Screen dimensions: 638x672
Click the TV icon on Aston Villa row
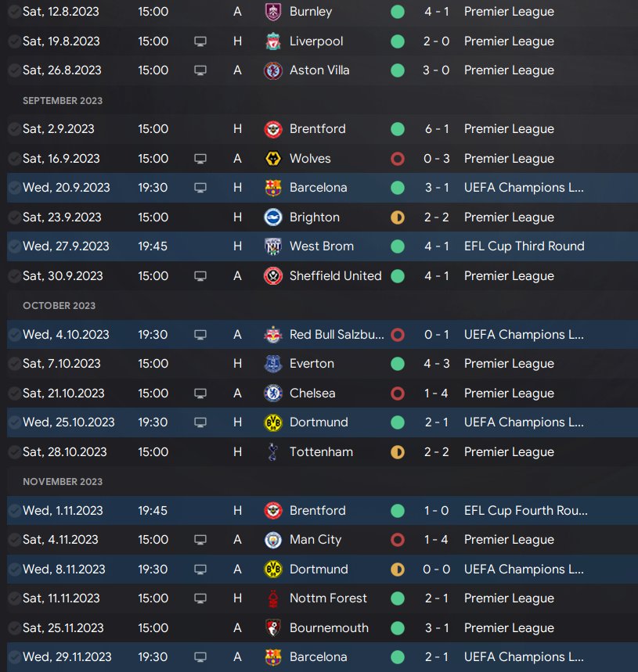(200, 70)
